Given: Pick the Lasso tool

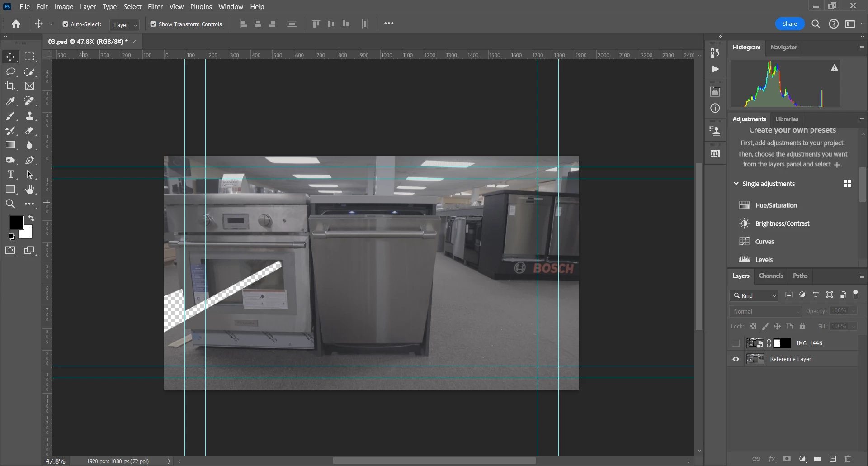Looking at the screenshot, I should [x=10, y=71].
